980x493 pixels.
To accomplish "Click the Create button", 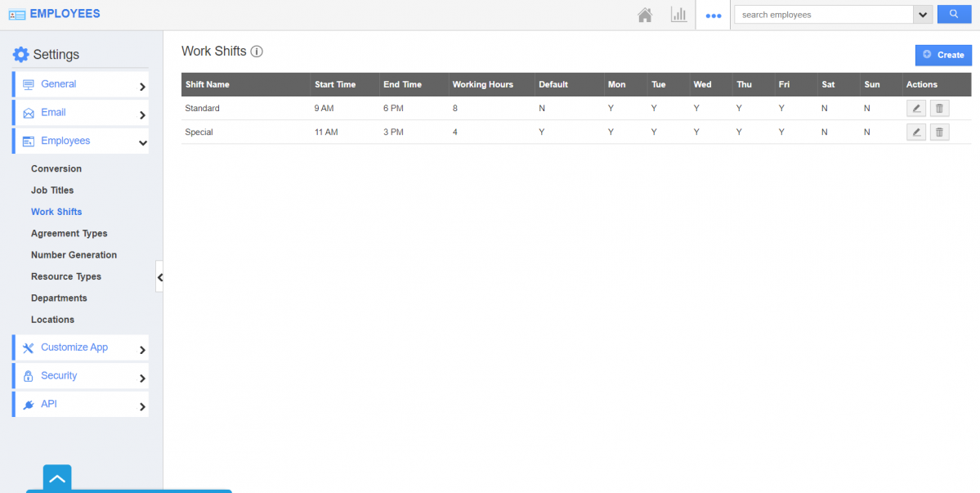I will (943, 55).
